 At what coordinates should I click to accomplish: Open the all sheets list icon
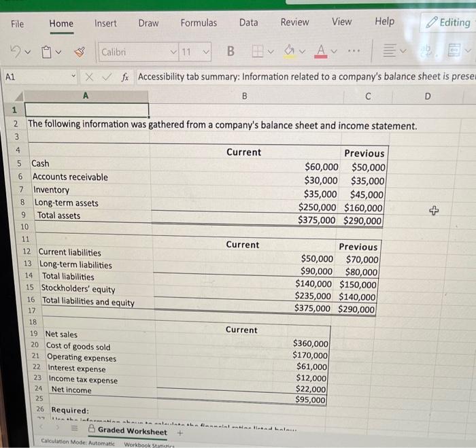tap(74, 428)
